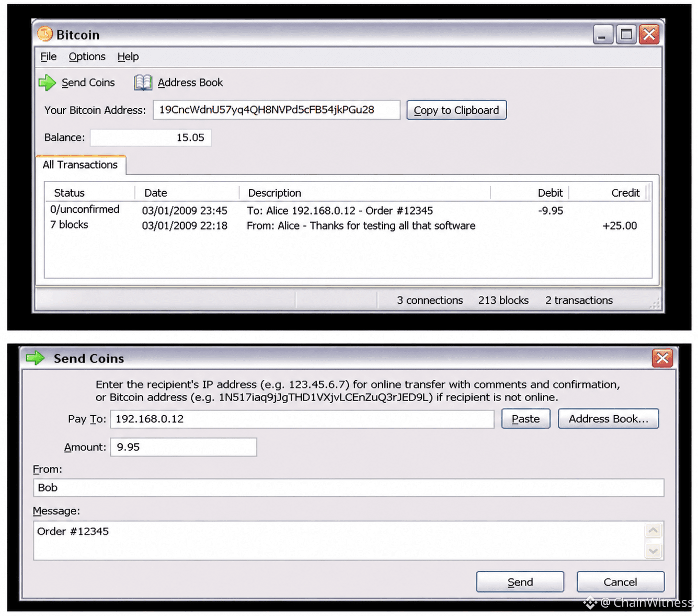Cancel the Send Coins dialog
The width and height of the screenshot is (698, 616).
tap(621, 582)
